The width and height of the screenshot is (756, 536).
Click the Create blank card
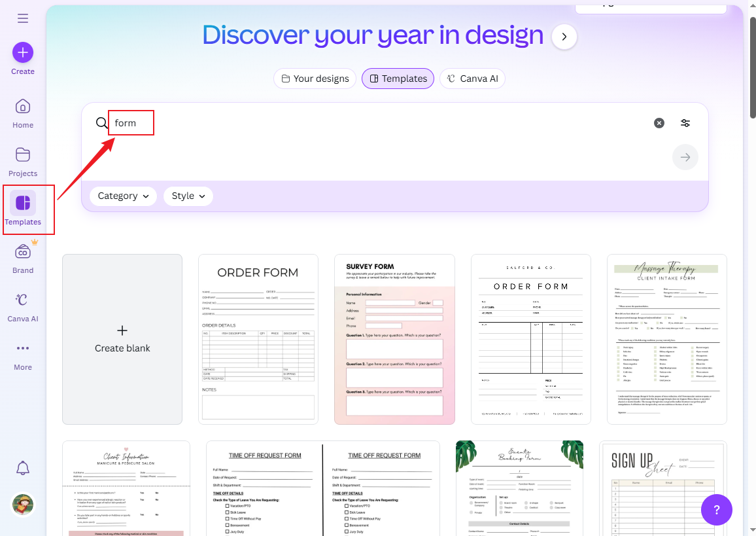(x=122, y=339)
